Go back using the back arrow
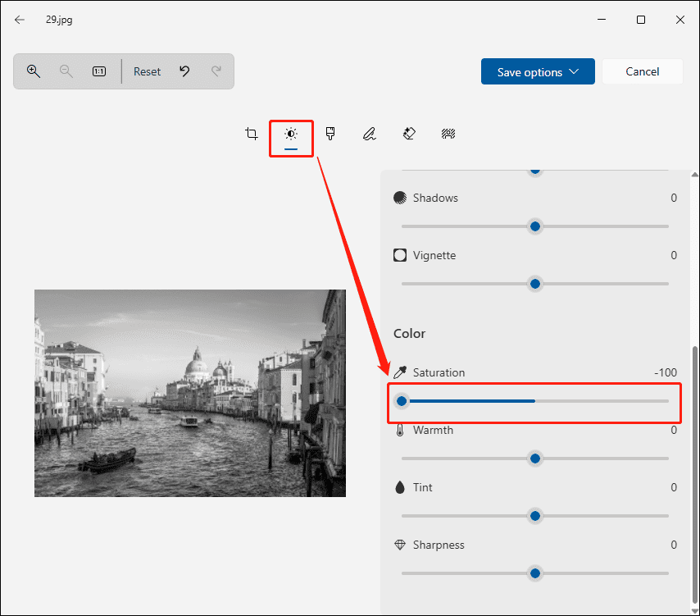Viewport: 700px width, 616px height. tap(19, 19)
